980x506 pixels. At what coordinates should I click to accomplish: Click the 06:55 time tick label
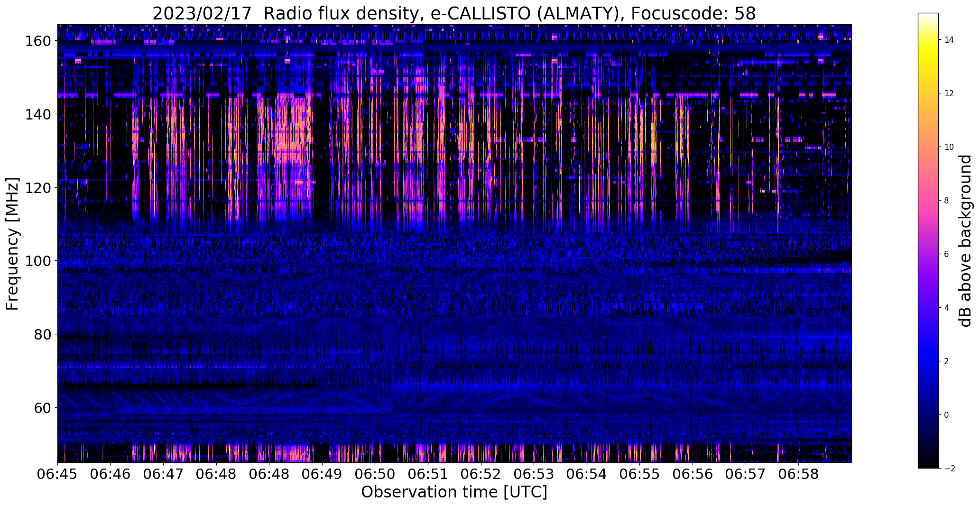[x=639, y=474]
